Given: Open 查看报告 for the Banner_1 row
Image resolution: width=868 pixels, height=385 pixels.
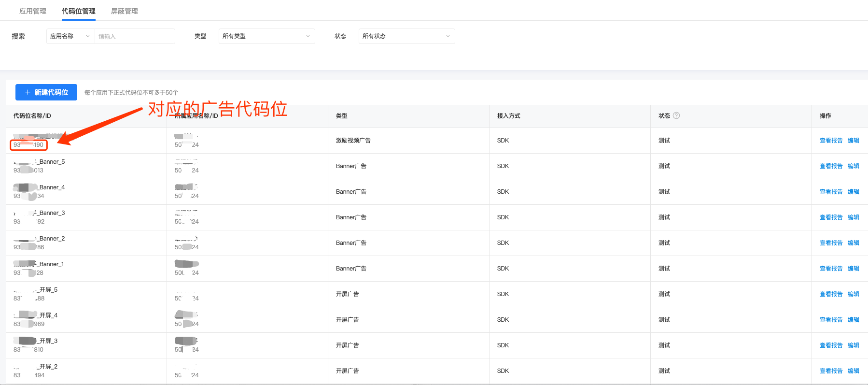Looking at the screenshot, I should [x=831, y=269].
